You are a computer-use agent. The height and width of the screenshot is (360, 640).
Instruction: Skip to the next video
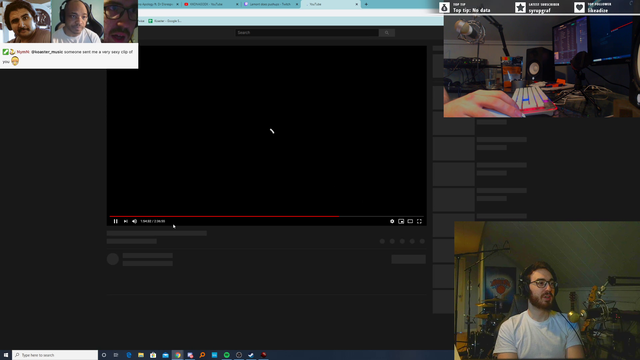(x=126, y=221)
